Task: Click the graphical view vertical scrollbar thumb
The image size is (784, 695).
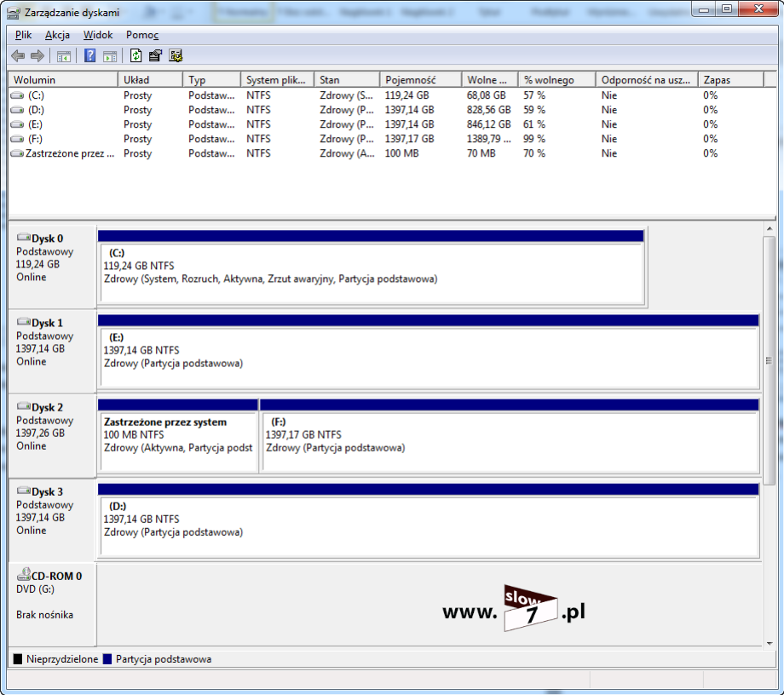Action: (770, 360)
